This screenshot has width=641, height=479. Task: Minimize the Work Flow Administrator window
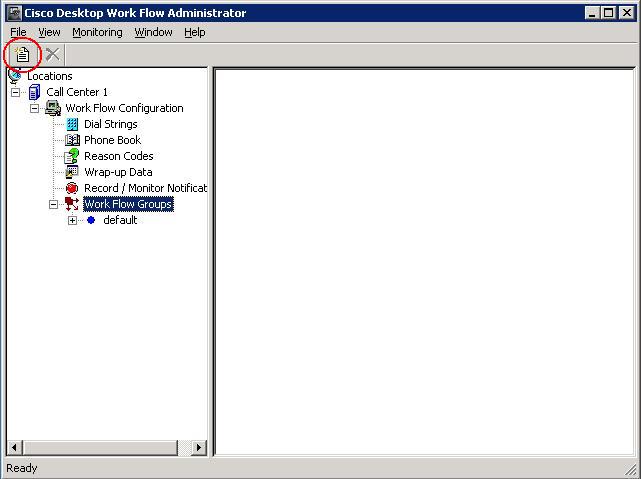[592, 13]
